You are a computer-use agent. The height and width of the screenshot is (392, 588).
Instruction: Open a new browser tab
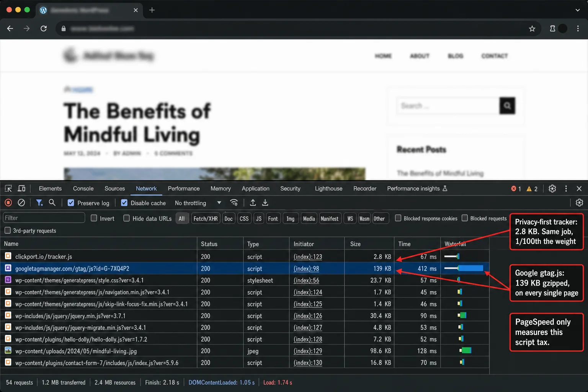152,10
